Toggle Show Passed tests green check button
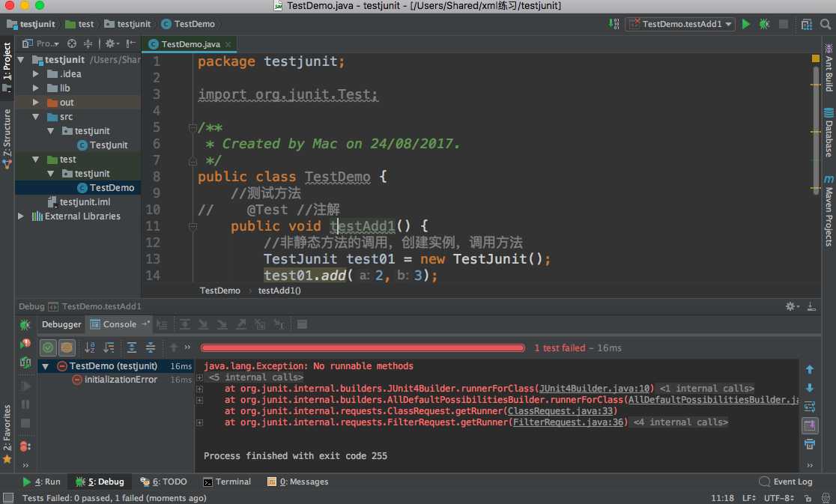This screenshot has height=504, width=836. click(48, 348)
